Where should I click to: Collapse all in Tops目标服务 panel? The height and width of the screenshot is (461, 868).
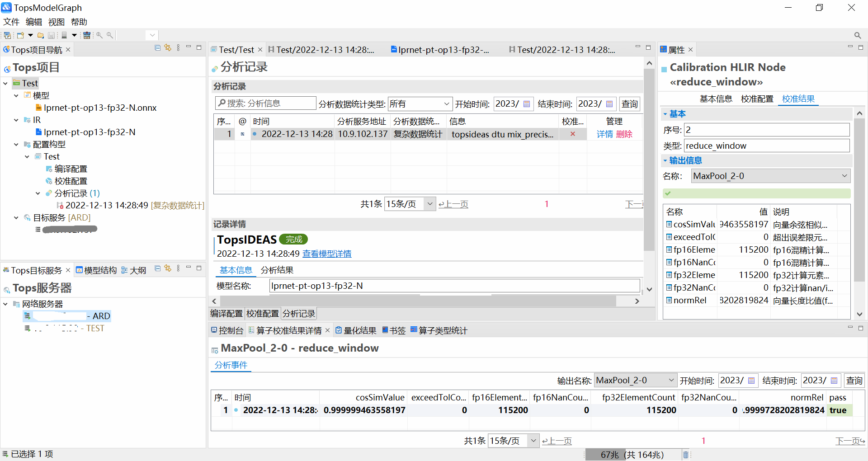tap(158, 268)
